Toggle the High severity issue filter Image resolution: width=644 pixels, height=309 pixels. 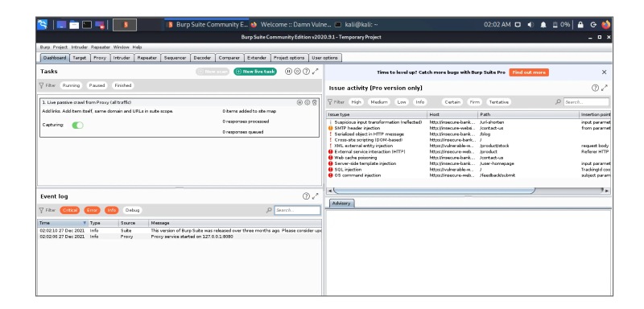(356, 101)
